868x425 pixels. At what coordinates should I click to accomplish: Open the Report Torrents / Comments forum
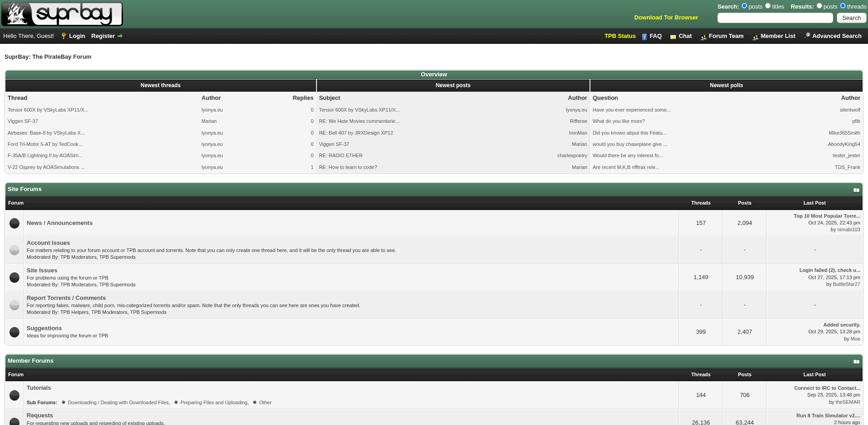[66, 298]
